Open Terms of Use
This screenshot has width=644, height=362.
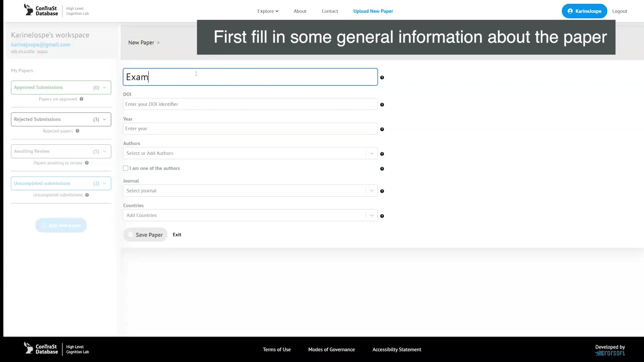tap(276, 349)
